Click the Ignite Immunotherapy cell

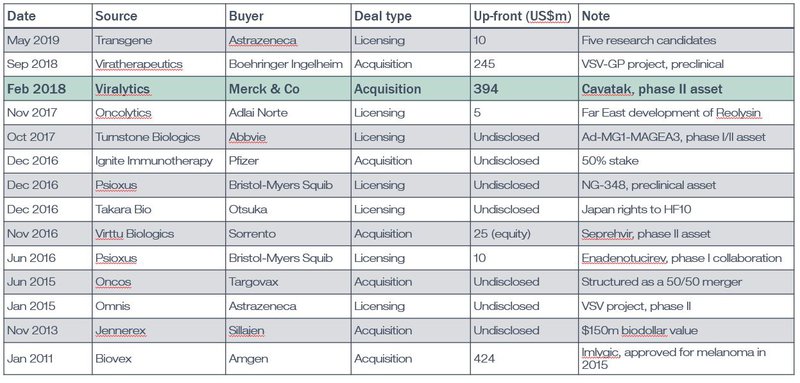pyautogui.click(x=154, y=161)
